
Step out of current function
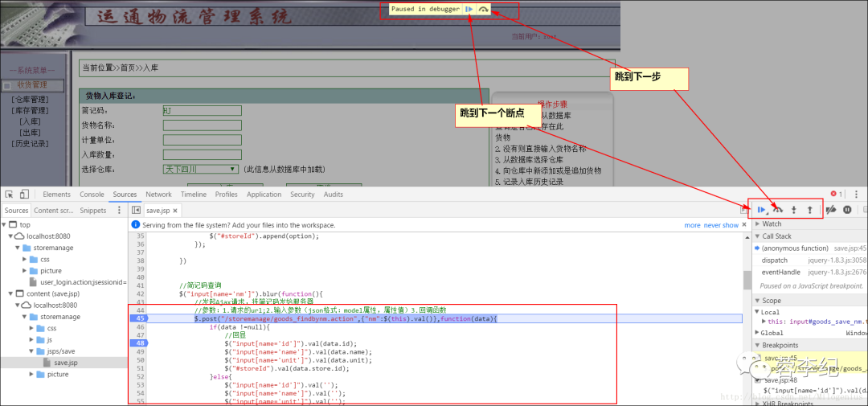809,209
